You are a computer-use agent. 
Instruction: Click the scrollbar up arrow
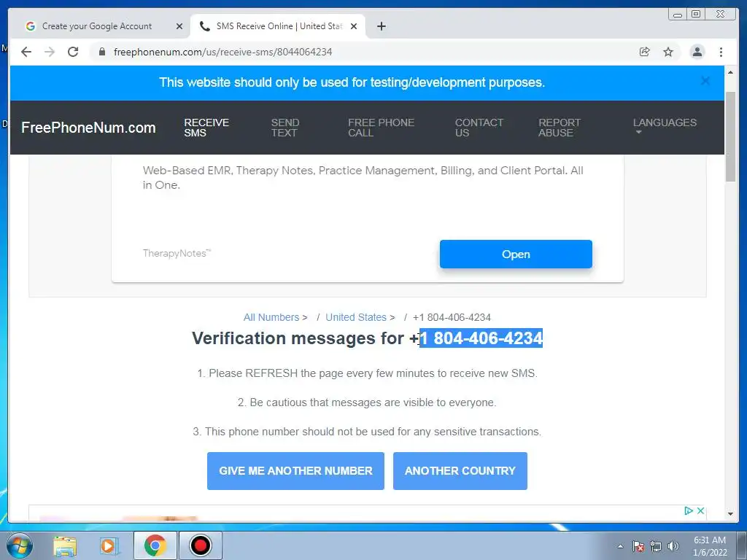coord(730,72)
